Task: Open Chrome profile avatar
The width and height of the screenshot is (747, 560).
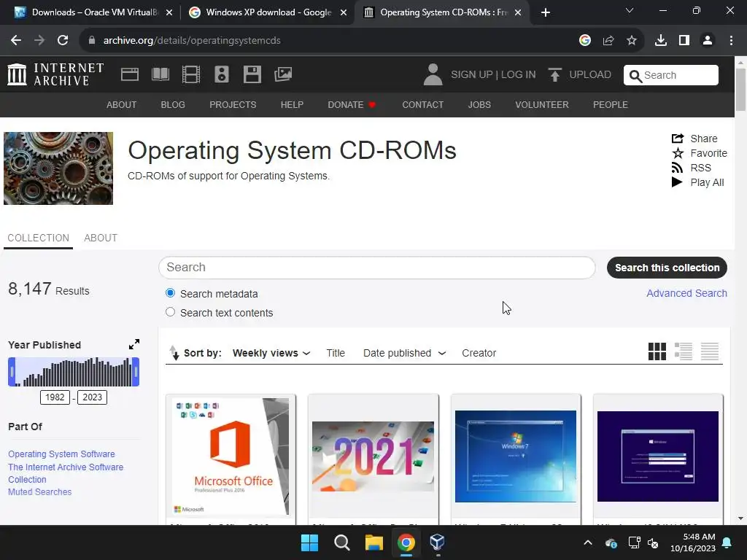Action: (x=708, y=41)
